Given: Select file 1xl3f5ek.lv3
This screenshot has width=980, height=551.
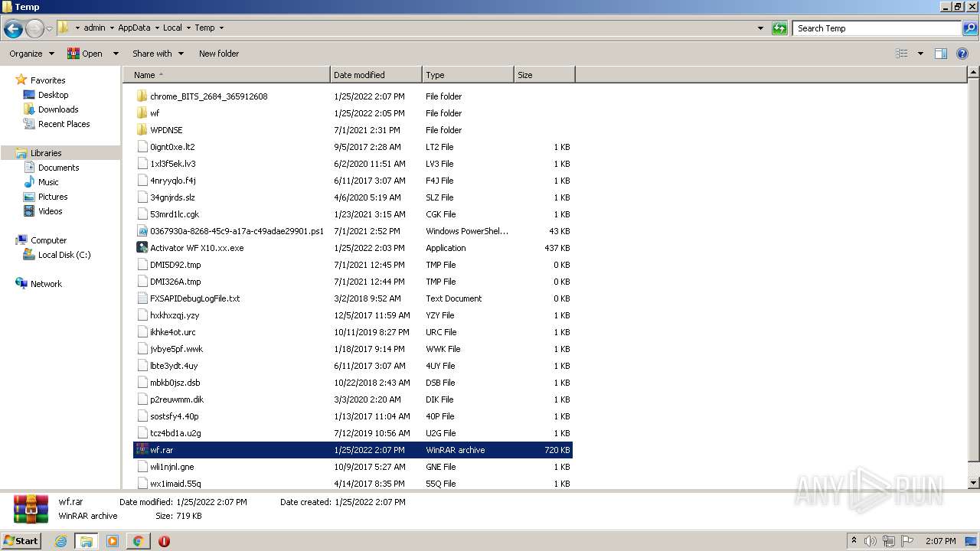Looking at the screenshot, I should [173, 164].
